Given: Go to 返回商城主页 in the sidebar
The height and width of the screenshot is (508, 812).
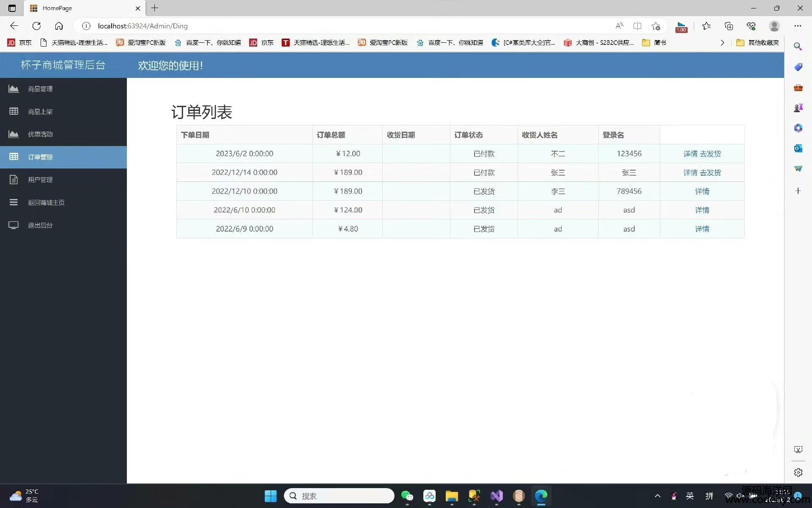Looking at the screenshot, I should (63, 202).
